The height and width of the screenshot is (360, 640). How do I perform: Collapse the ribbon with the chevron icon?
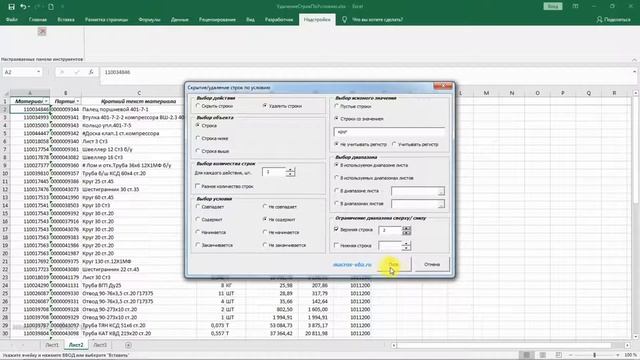tap(634, 60)
